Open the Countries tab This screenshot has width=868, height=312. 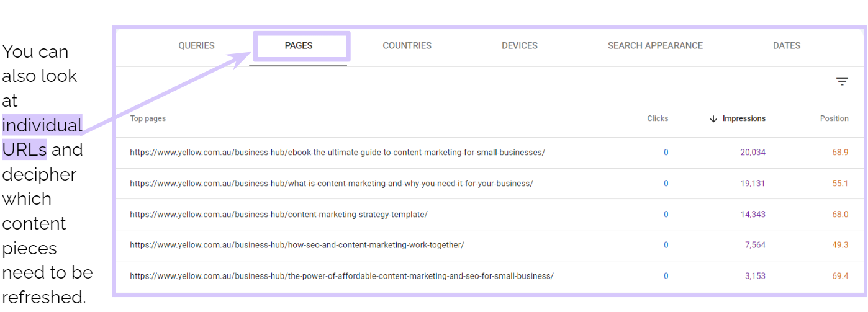[407, 45]
